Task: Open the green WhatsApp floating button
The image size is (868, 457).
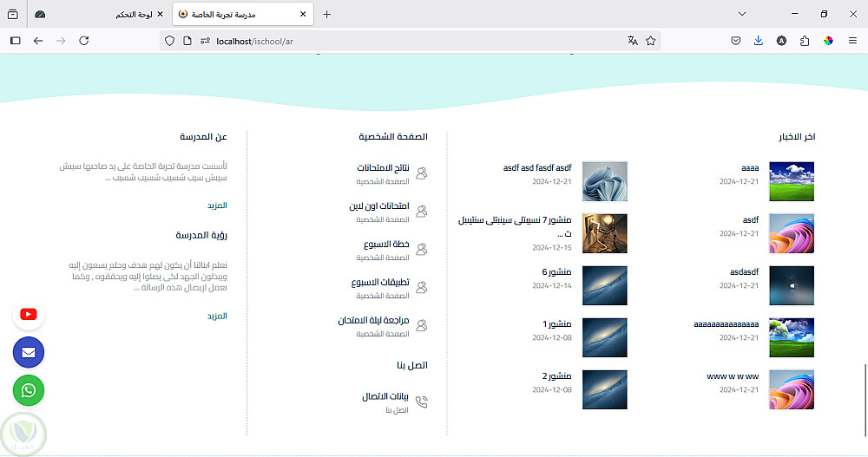Action: (29, 390)
